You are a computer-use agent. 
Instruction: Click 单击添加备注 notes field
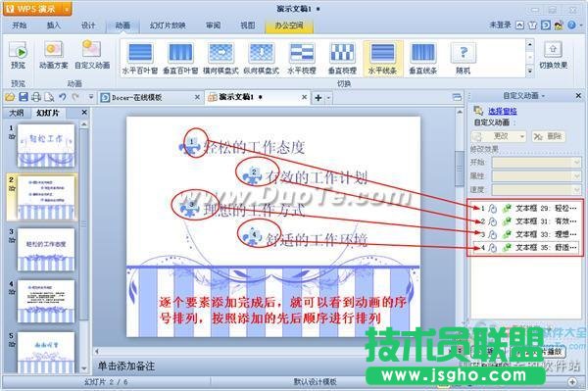click(126, 367)
